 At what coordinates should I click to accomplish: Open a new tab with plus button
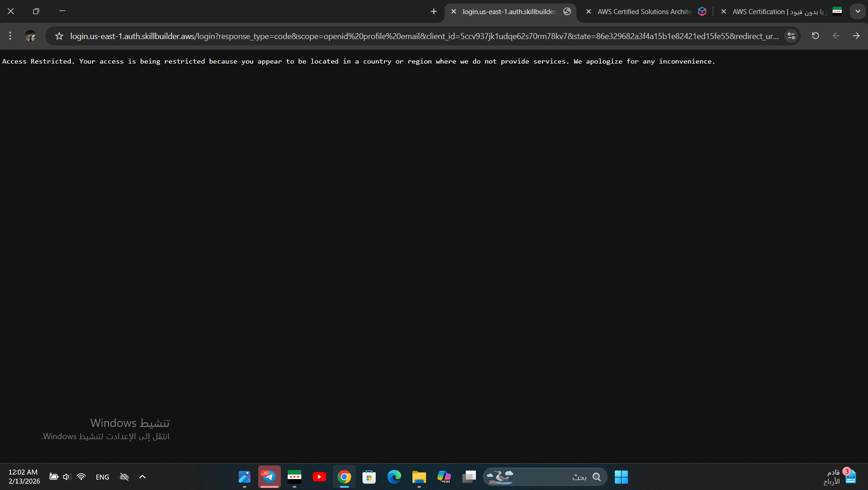[x=433, y=11]
